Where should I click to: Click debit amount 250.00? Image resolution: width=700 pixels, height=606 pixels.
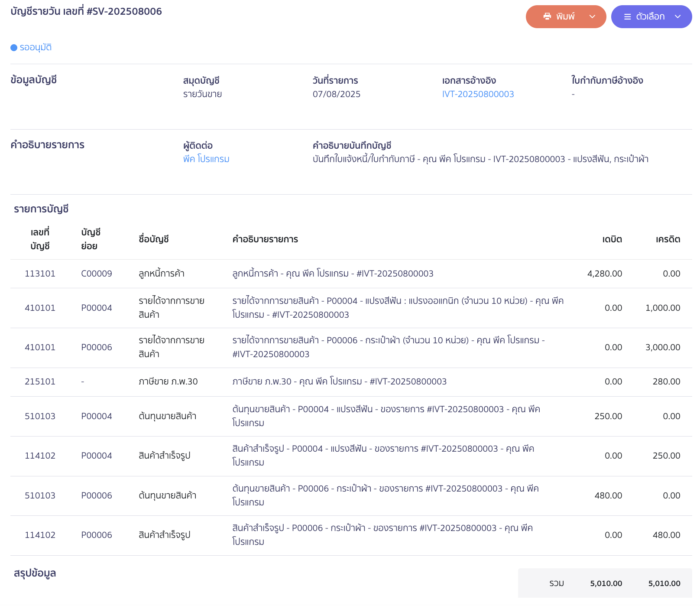pos(608,416)
